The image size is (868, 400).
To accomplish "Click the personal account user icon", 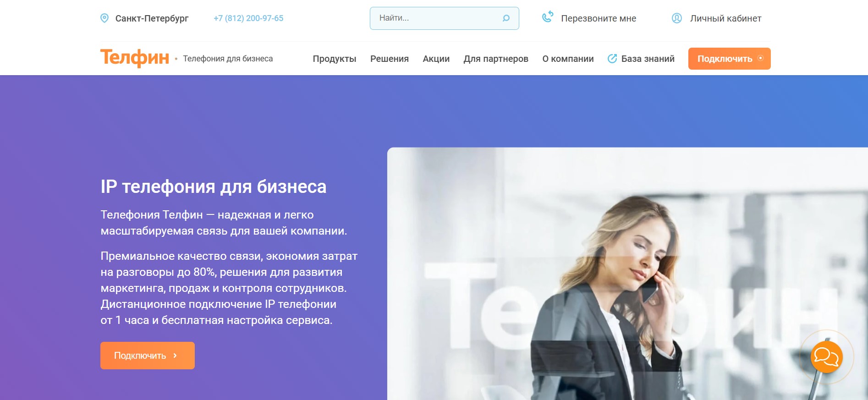I will [x=676, y=18].
